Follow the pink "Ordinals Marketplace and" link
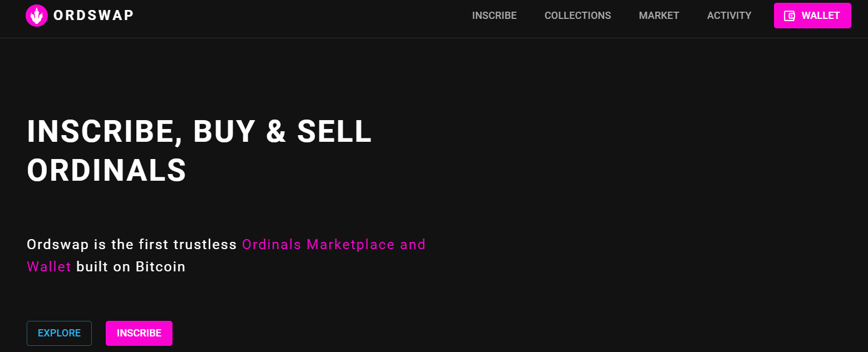 (334, 244)
